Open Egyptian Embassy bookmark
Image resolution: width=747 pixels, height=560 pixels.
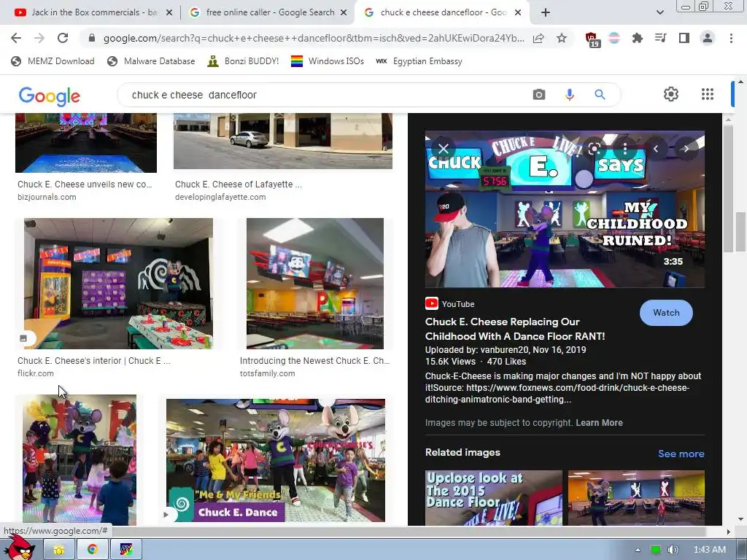pos(419,61)
